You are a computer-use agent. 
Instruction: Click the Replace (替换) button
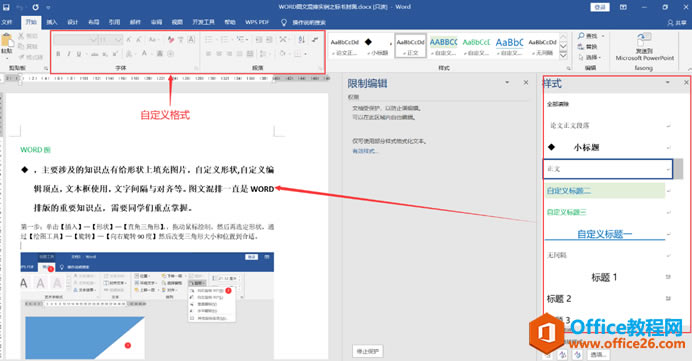(587, 46)
